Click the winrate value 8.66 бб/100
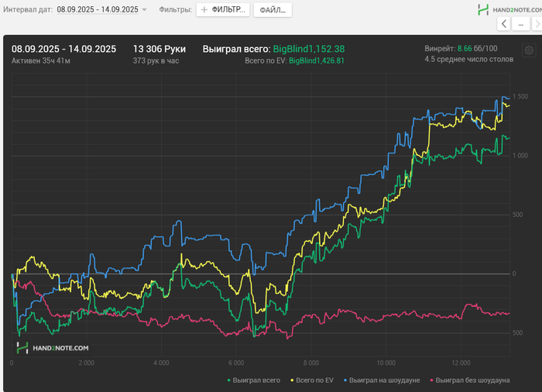 [x=478, y=49]
